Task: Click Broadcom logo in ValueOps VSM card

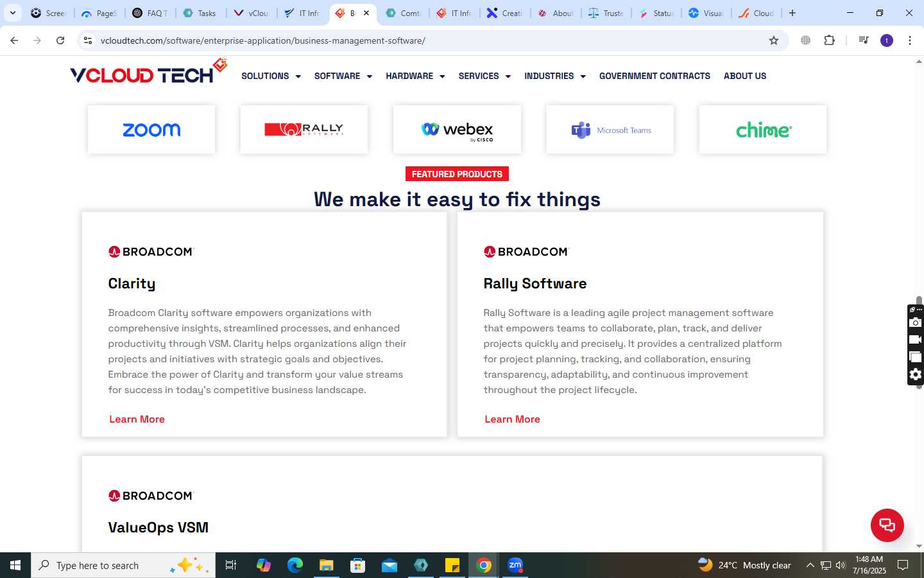Action: 151,496
